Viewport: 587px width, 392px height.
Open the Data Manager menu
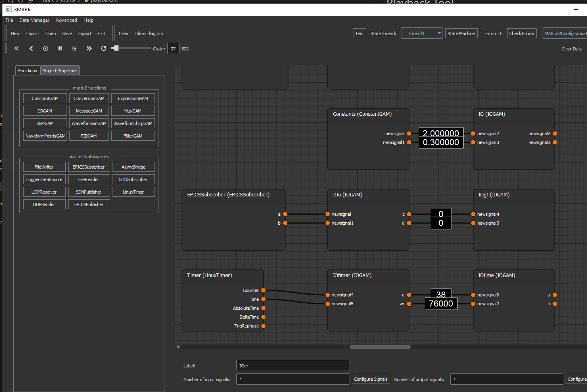click(34, 20)
